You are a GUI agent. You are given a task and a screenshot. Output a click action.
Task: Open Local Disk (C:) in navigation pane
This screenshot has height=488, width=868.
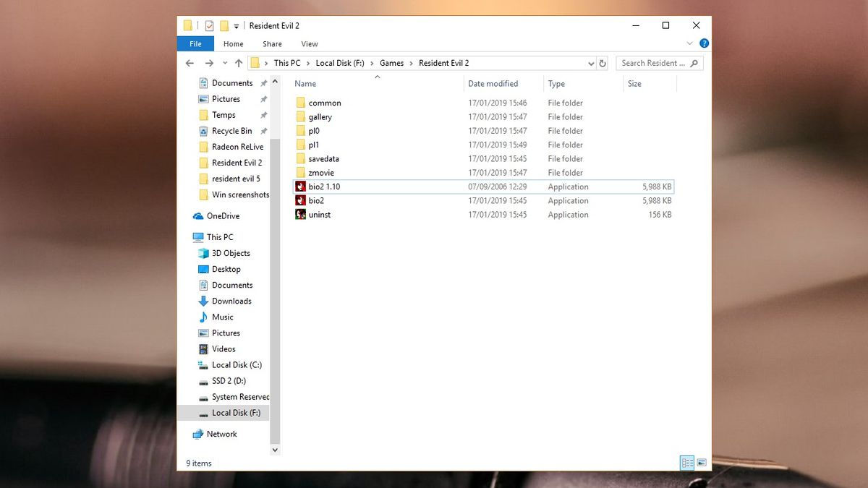(x=229, y=364)
